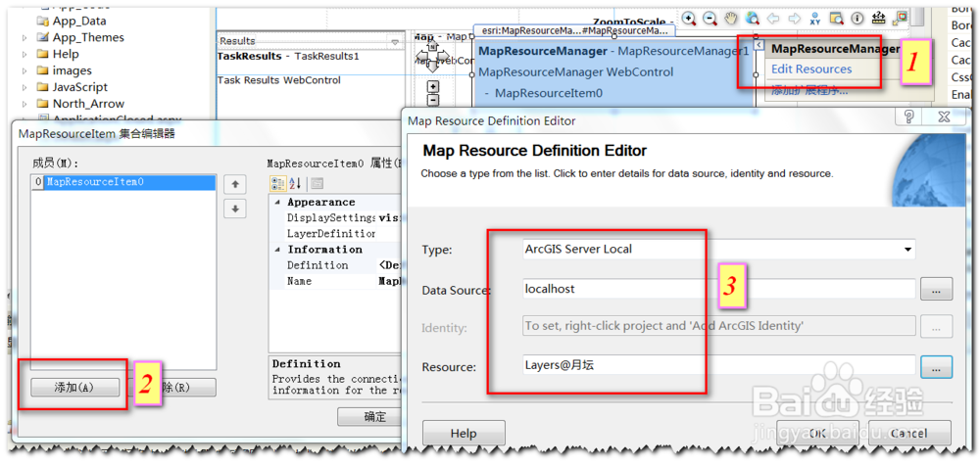The height and width of the screenshot is (466, 980).
Task: Click the 除(R) remove button
Action: [175, 388]
